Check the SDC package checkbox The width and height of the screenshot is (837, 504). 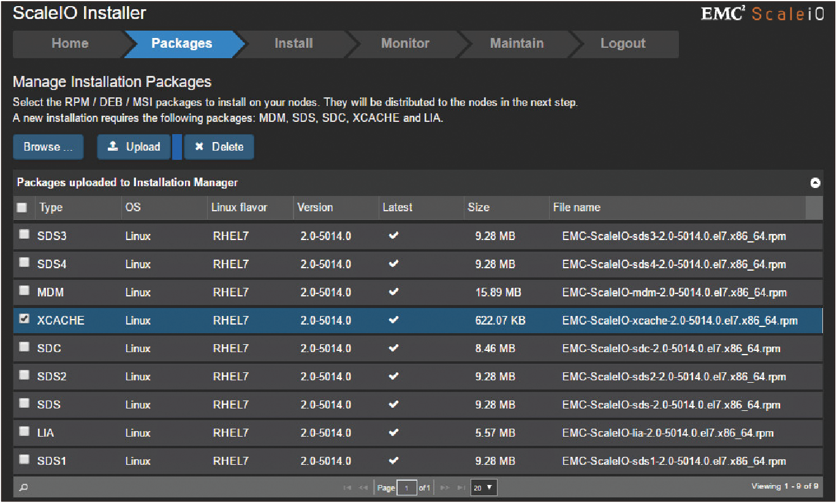click(x=24, y=347)
